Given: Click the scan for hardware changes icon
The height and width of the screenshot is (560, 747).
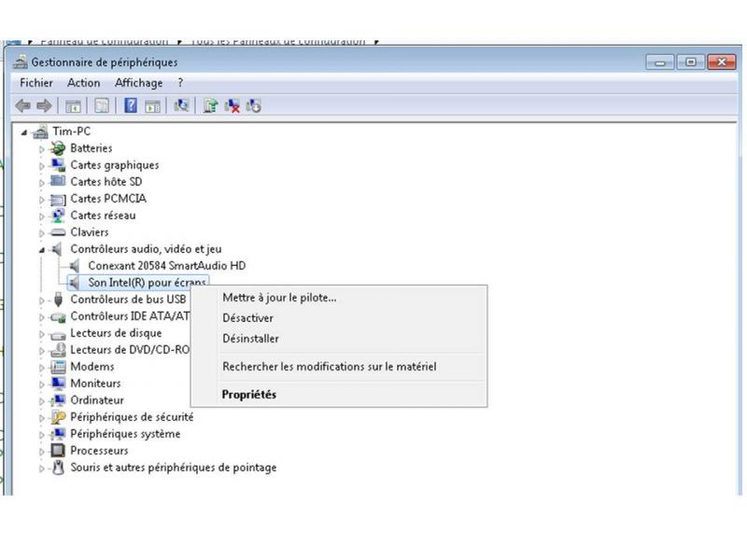Looking at the screenshot, I should click(182, 105).
